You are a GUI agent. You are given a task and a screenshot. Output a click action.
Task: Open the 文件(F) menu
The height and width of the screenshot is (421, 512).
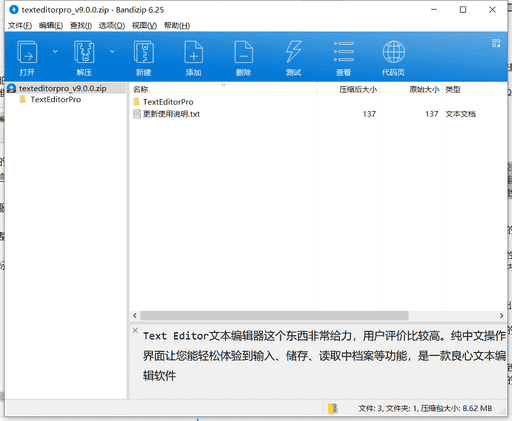pos(20,26)
